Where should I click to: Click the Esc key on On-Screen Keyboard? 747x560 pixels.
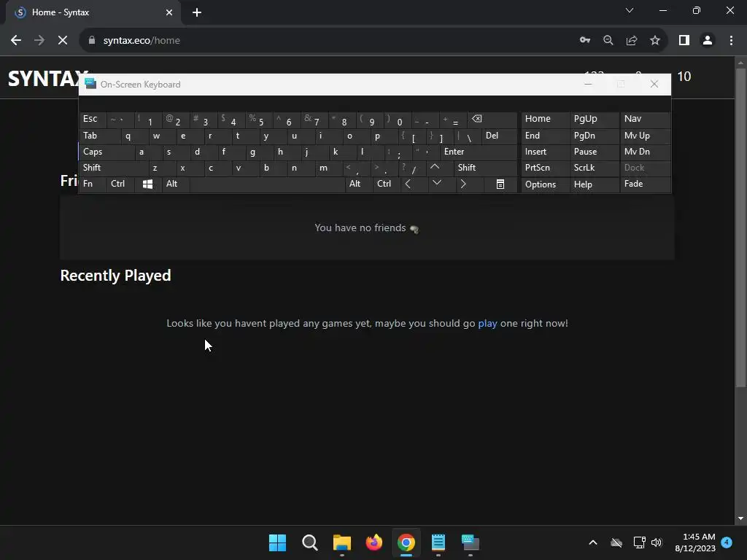tap(93, 119)
